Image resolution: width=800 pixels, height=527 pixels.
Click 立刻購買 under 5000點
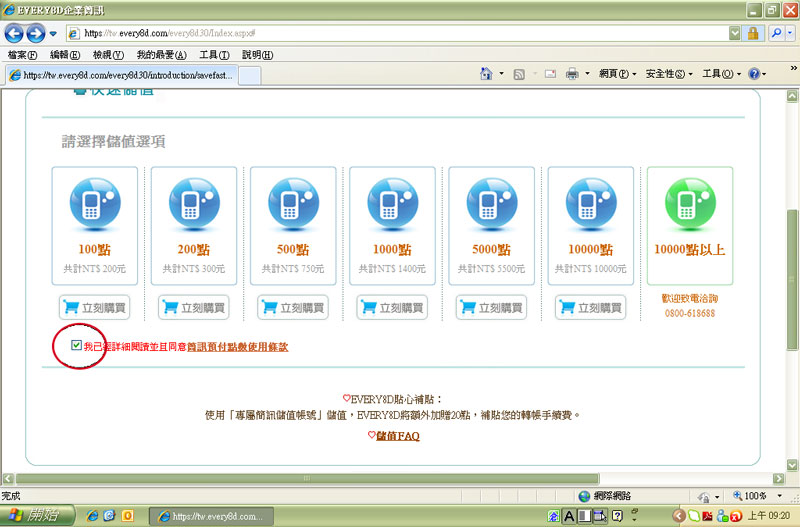click(491, 308)
